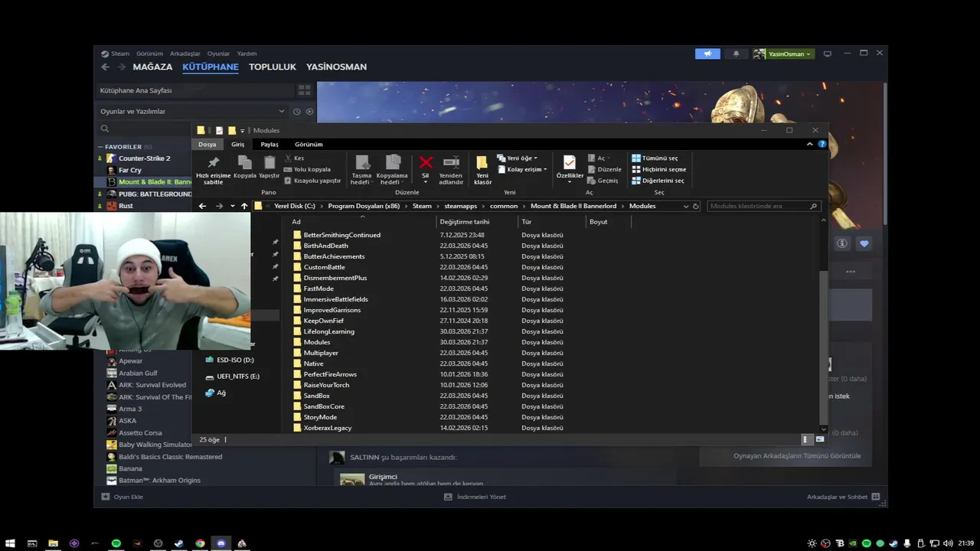Click the Modules klasöründe ara search box
980x551 pixels.
(763, 206)
